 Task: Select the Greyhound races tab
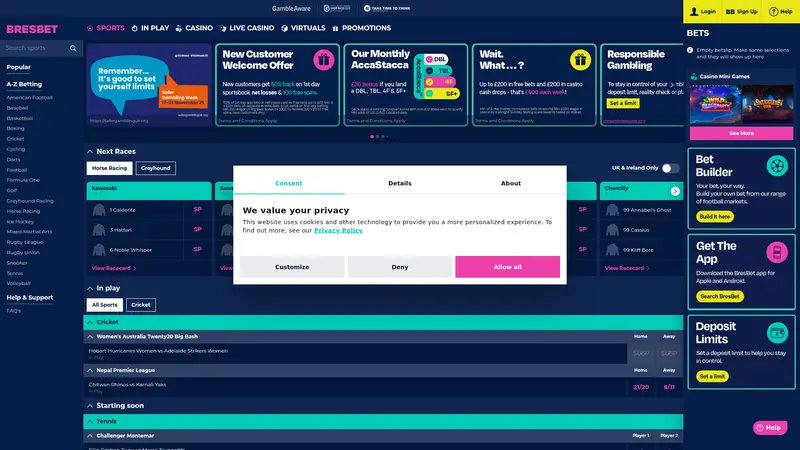pyautogui.click(x=156, y=168)
